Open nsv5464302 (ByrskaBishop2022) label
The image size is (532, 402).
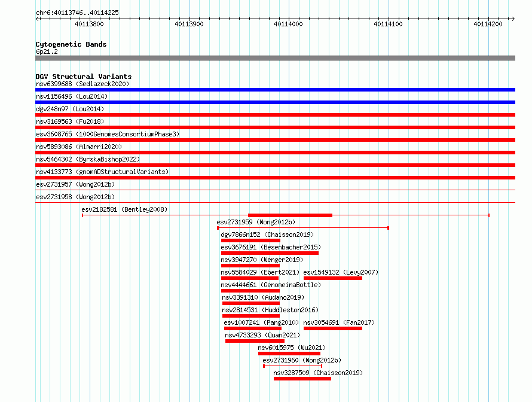point(88,159)
